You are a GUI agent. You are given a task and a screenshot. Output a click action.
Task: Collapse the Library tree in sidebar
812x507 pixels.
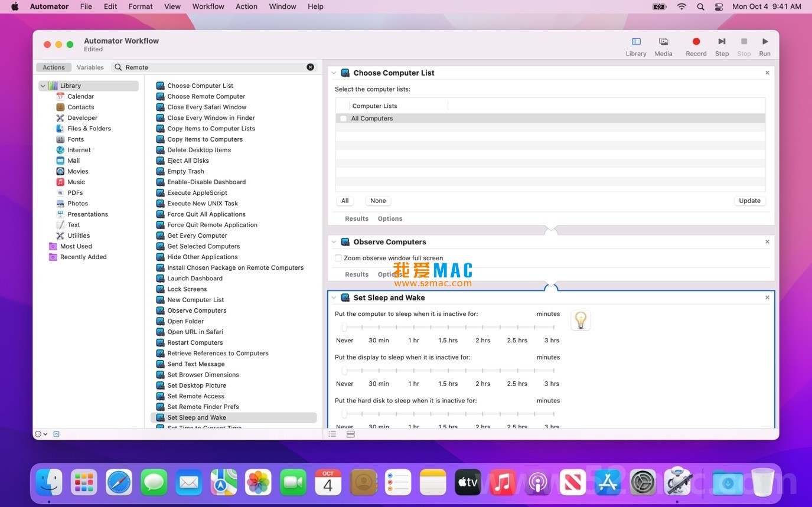tap(43, 86)
